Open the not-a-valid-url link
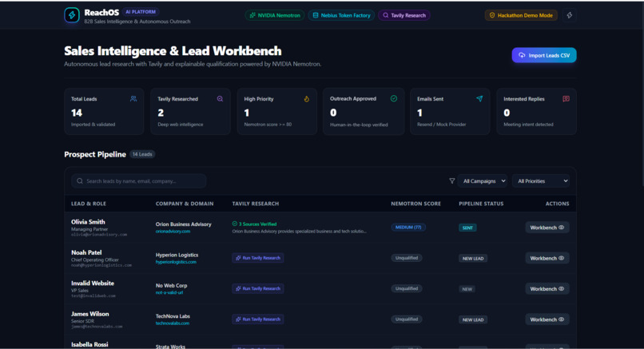 coord(169,292)
